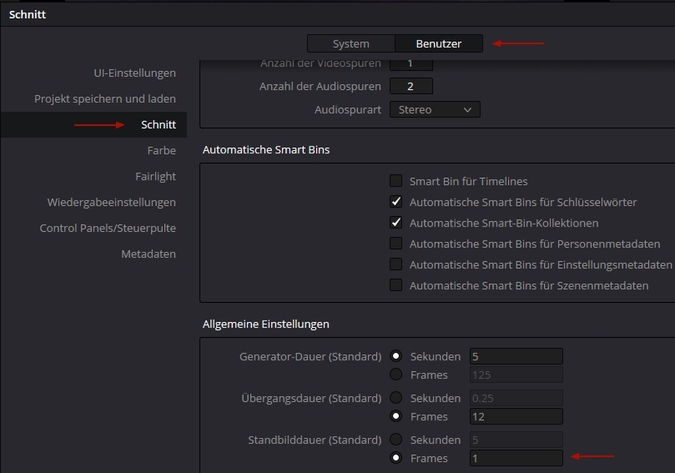Screen dimensions: 675x473
Task: Open UI-Einstellungen settings section
Action: click(134, 73)
